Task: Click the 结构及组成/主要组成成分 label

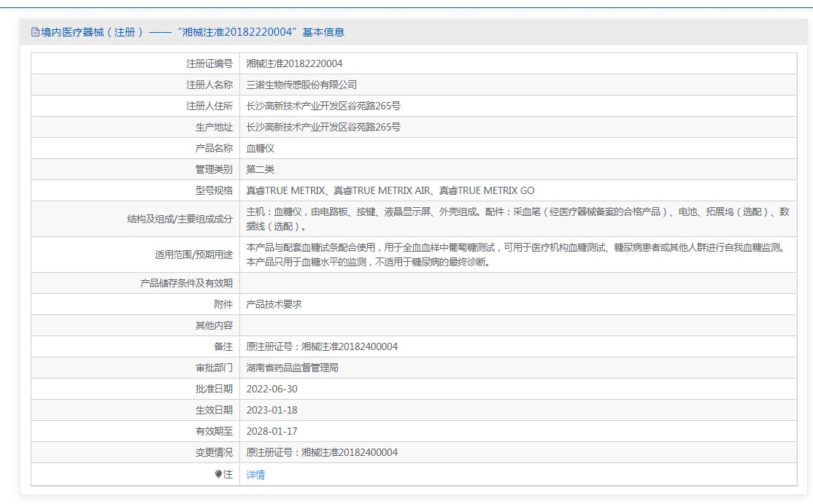Action: (x=180, y=219)
